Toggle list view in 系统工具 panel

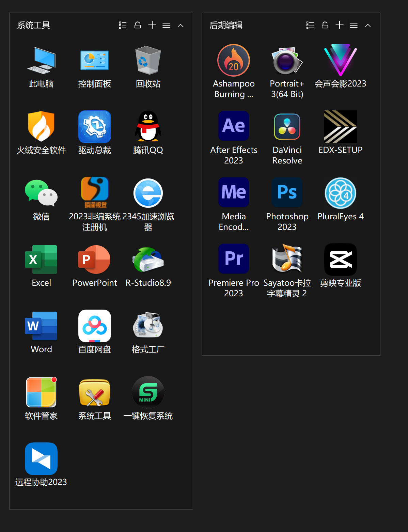[123, 25]
